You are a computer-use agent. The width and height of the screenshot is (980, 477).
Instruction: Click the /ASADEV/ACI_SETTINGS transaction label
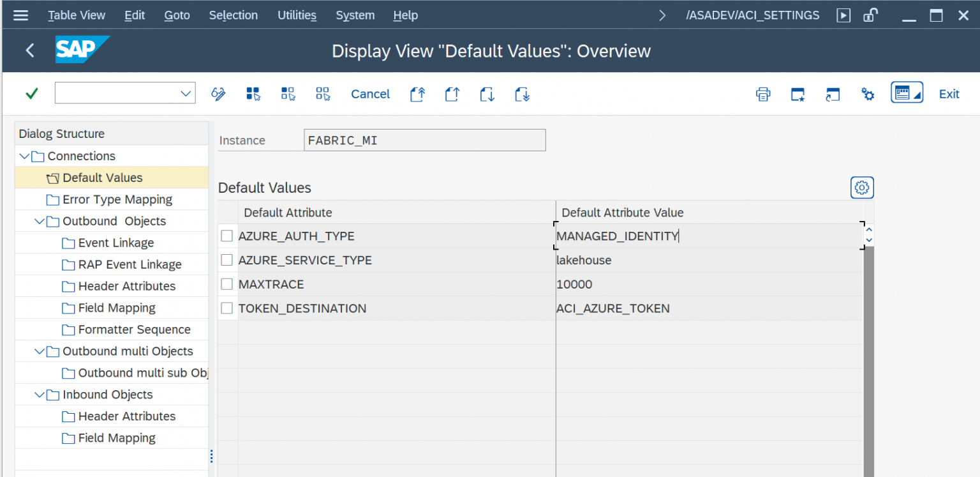point(753,15)
